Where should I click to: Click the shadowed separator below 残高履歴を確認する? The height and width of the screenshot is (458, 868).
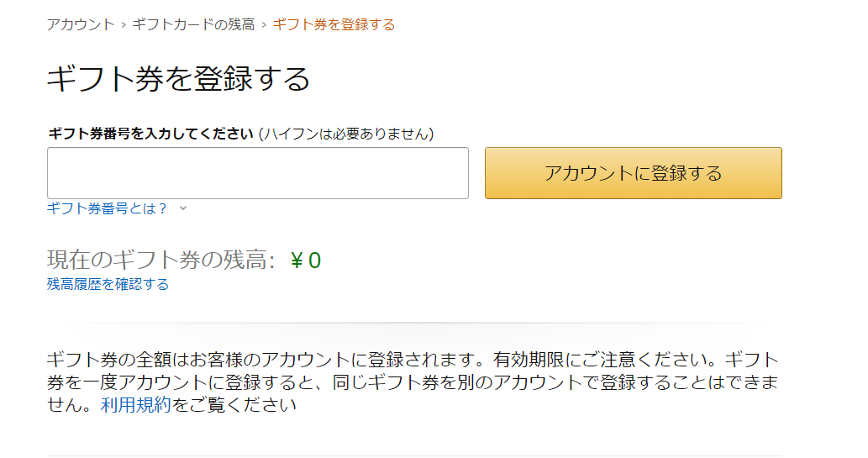pos(414,322)
